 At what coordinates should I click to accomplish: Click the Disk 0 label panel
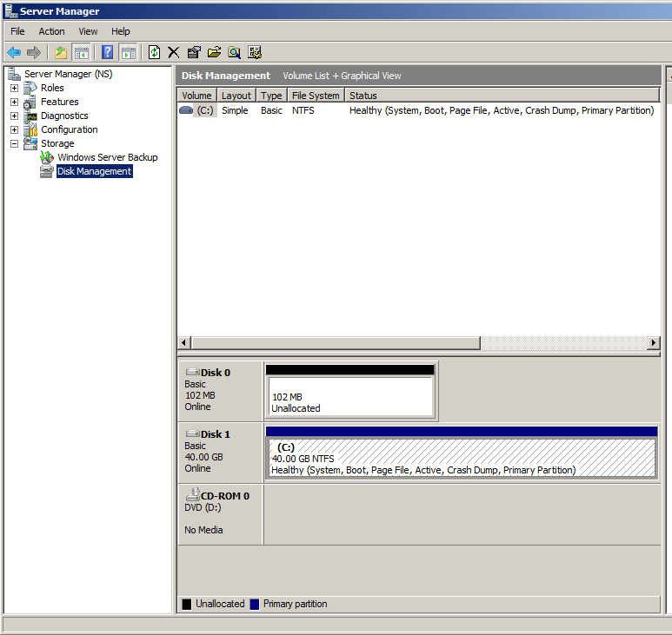tap(220, 392)
